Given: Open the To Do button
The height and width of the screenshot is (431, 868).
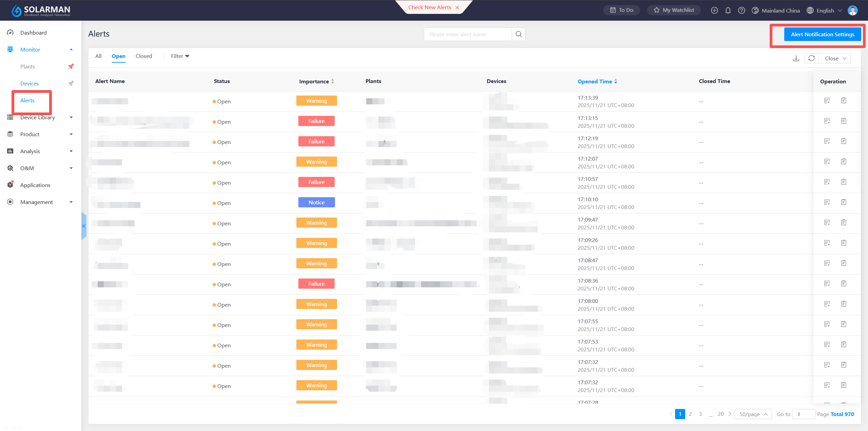Looking at the screenshot, I should pyautogui.click(x=622, y=10).
